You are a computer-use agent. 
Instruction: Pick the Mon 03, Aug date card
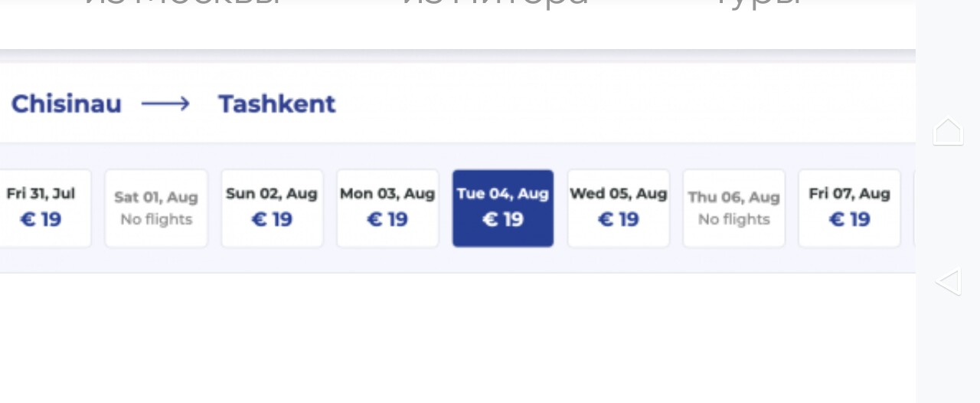[387, 208]
